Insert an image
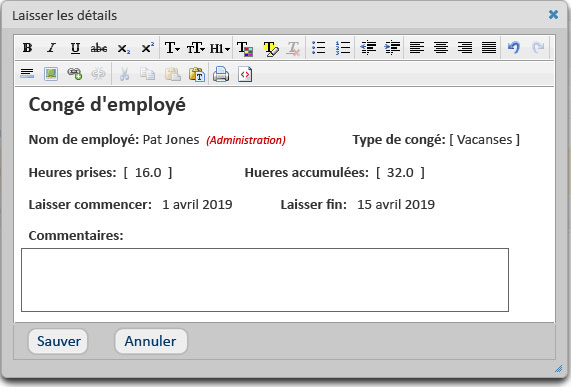This screenshot has height=390, width=572. [51, 74]
